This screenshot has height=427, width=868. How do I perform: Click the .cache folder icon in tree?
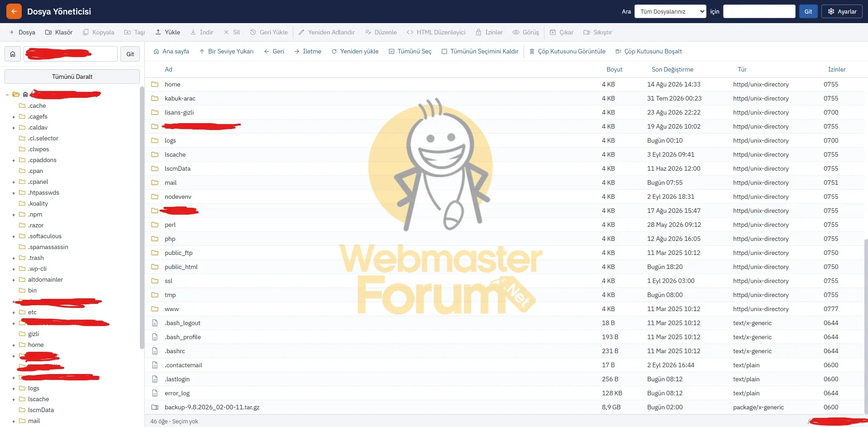22,106
